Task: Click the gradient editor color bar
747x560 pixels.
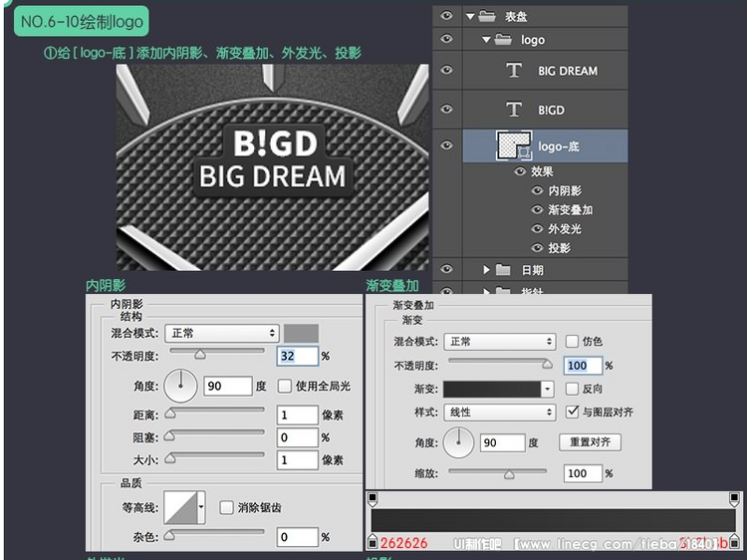Action: click(553, 520)
